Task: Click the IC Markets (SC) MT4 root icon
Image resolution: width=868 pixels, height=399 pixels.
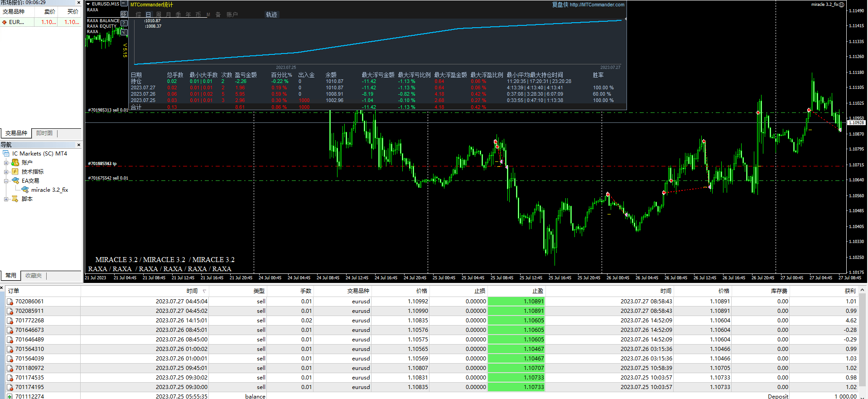Action: pos(6,154)
